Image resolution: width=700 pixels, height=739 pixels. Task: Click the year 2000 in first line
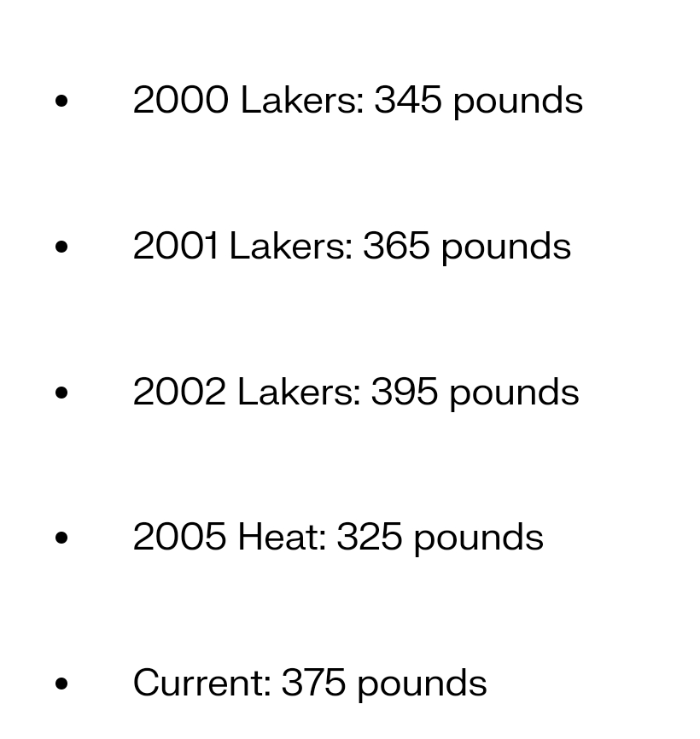point(180,101)
